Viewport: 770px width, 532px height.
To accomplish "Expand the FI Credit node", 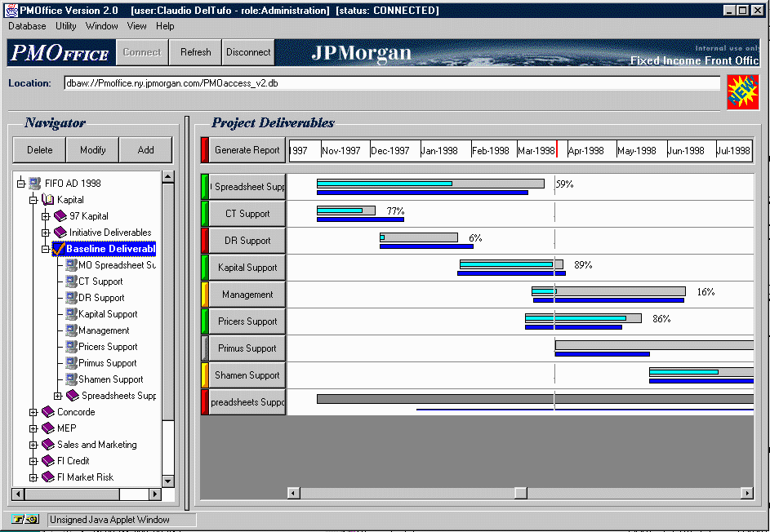I will tap(33, 461).
